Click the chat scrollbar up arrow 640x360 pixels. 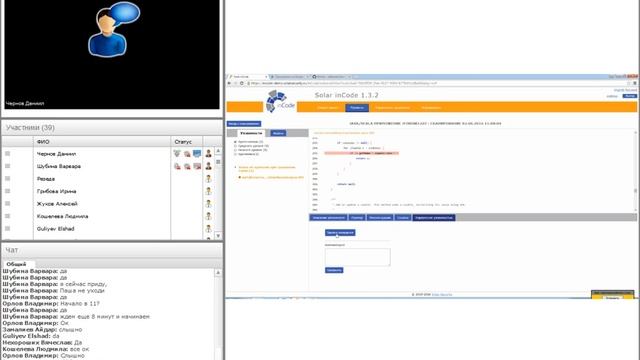(218, 273)
